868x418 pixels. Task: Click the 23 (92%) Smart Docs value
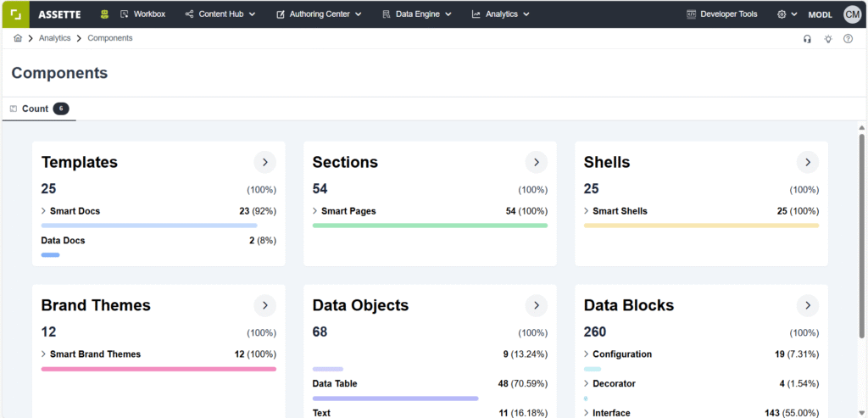(258, 211)
